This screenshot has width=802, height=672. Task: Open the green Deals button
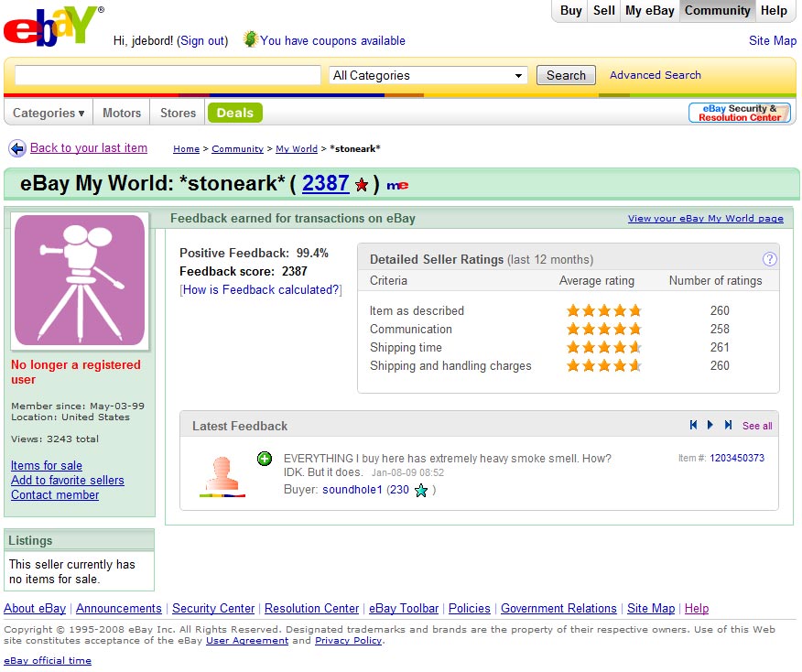point(234,113)
